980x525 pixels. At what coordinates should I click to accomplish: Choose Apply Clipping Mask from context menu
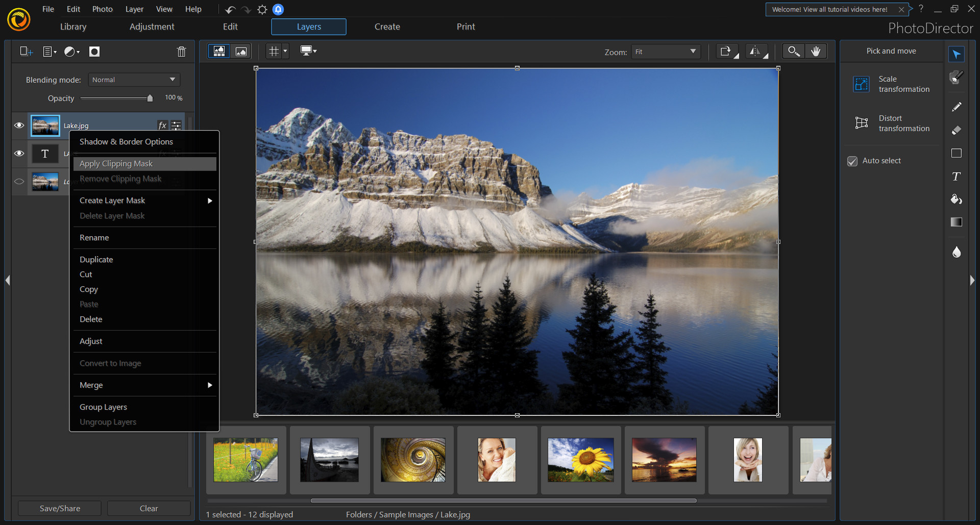[x=116, y=164]
